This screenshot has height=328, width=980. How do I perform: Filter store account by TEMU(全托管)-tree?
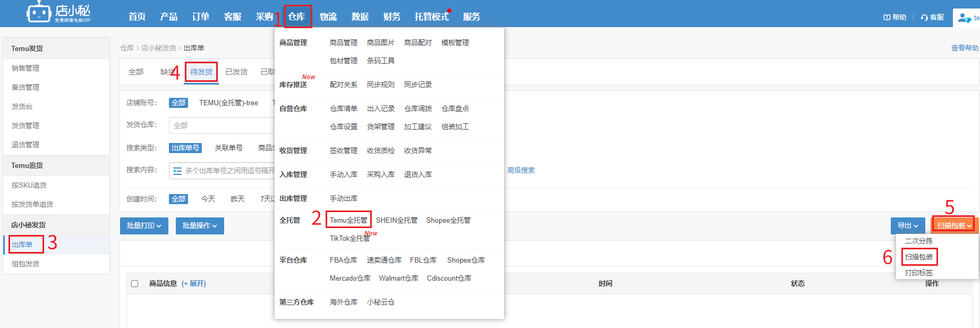click(x=229, y=103)
